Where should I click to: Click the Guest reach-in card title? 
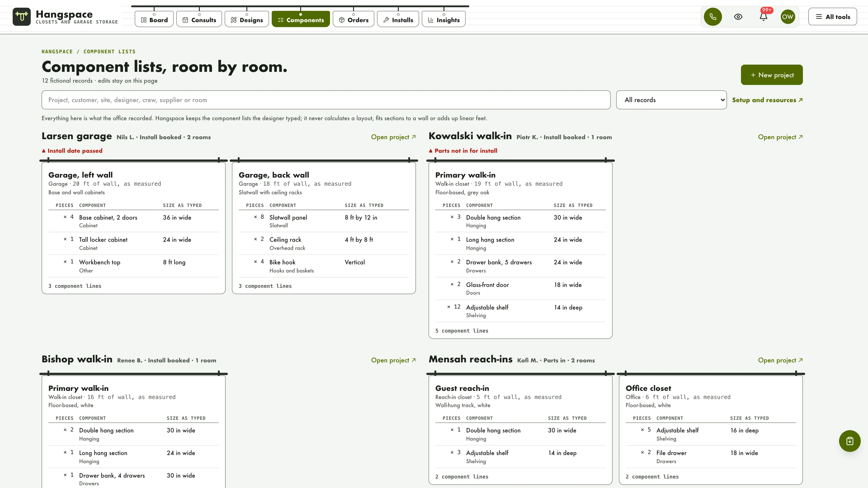462,388
